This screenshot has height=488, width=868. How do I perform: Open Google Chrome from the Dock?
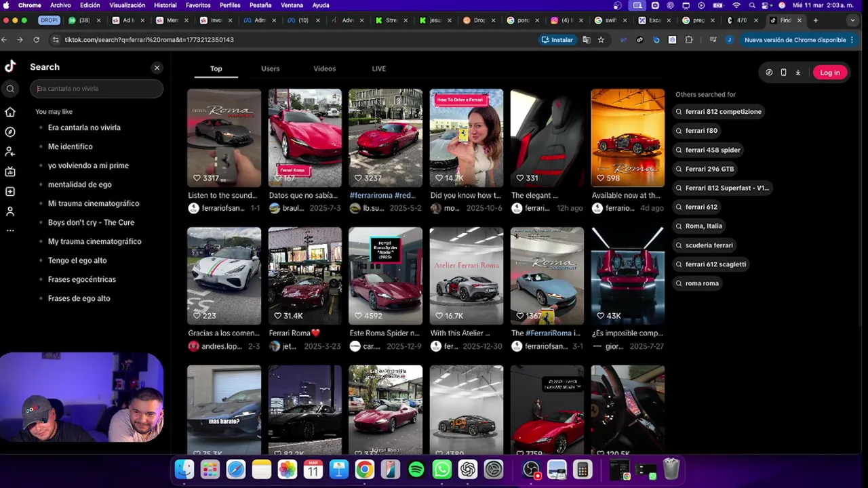364,469
